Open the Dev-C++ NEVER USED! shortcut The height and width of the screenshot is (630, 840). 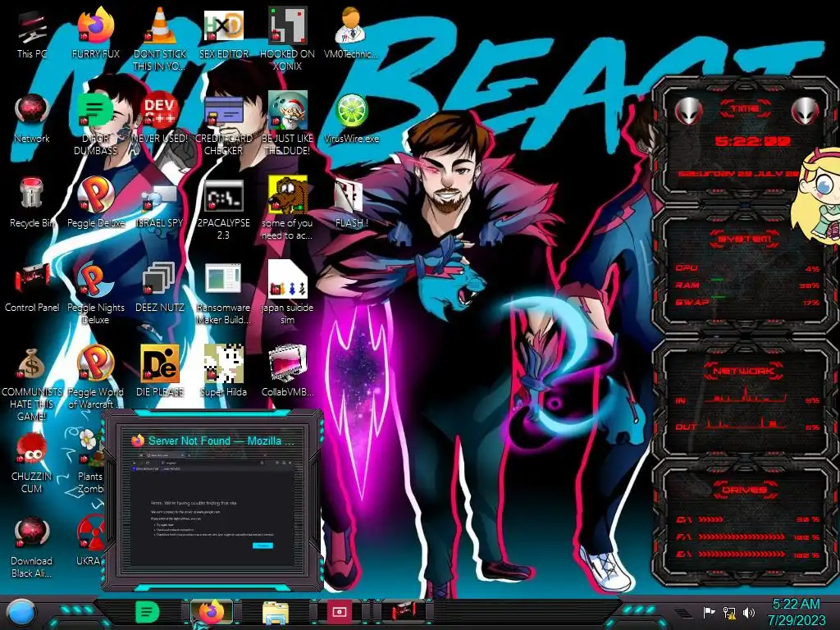tap(160, 118)
